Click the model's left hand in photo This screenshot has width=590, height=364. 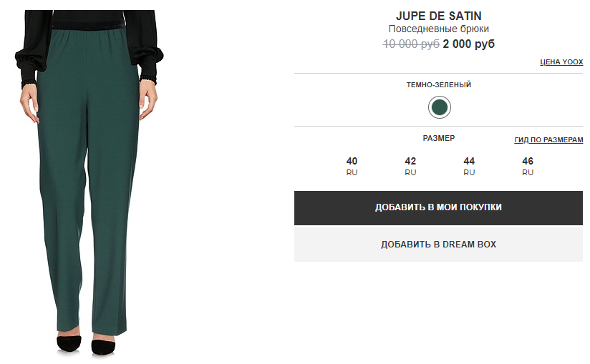point(149,100)
